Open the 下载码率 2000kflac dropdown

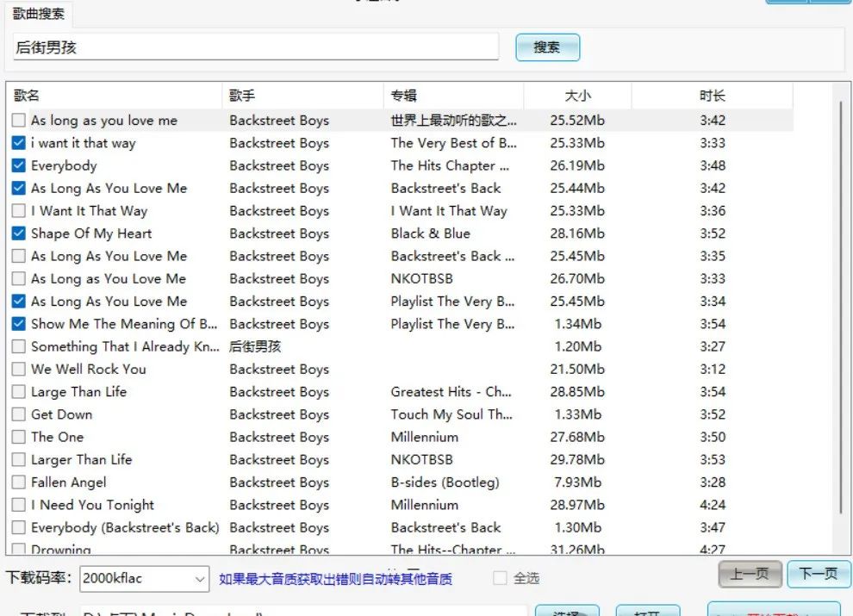(x=144, y=578)
